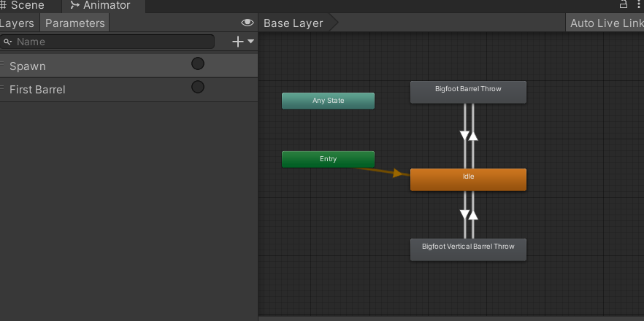Select transition Idle to Vertical Barrel Throw
Screen dimensions: 644x321
[464, 214]
